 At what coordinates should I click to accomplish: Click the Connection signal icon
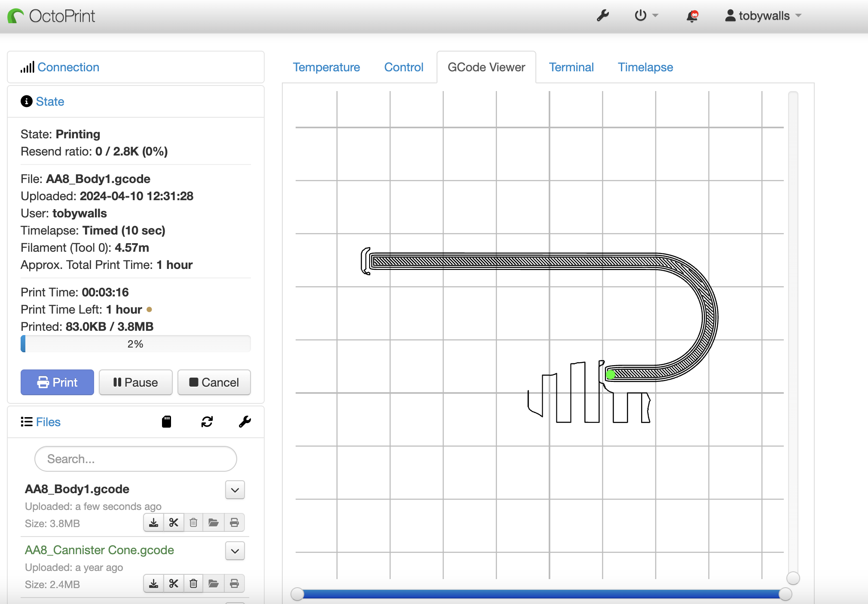coord(27,67)
